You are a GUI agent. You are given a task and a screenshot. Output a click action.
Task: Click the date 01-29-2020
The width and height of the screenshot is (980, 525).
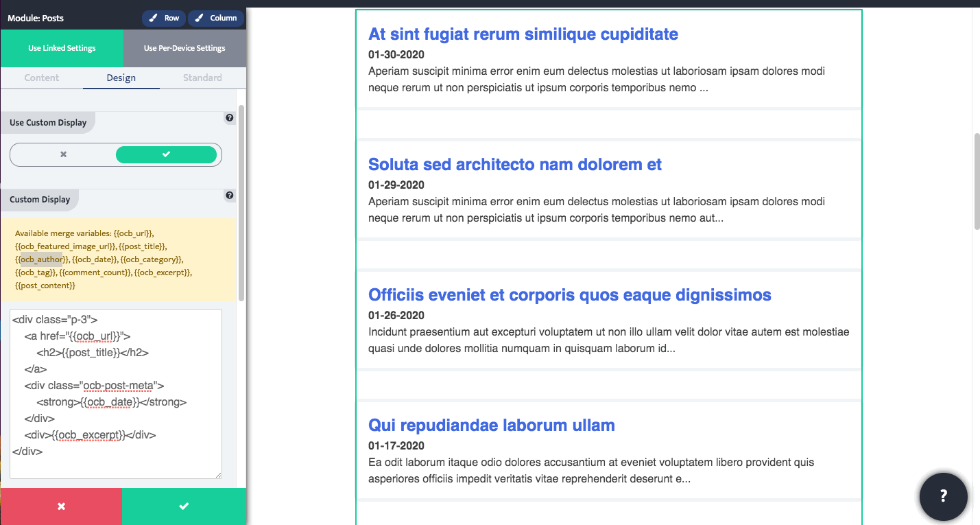(396, 185)
